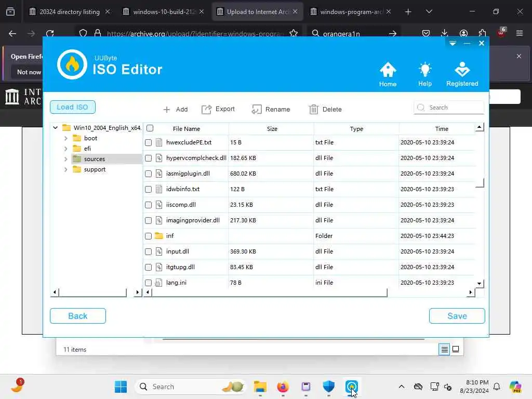This screenshot has height=399, width=532.
Task: Click the UUByte flame logo
Action: [x=72, y=64]
